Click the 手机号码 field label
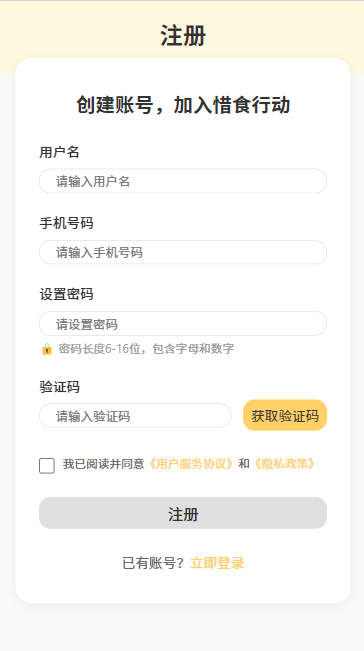Screen dimensions: 364x651 click(66, 223)
